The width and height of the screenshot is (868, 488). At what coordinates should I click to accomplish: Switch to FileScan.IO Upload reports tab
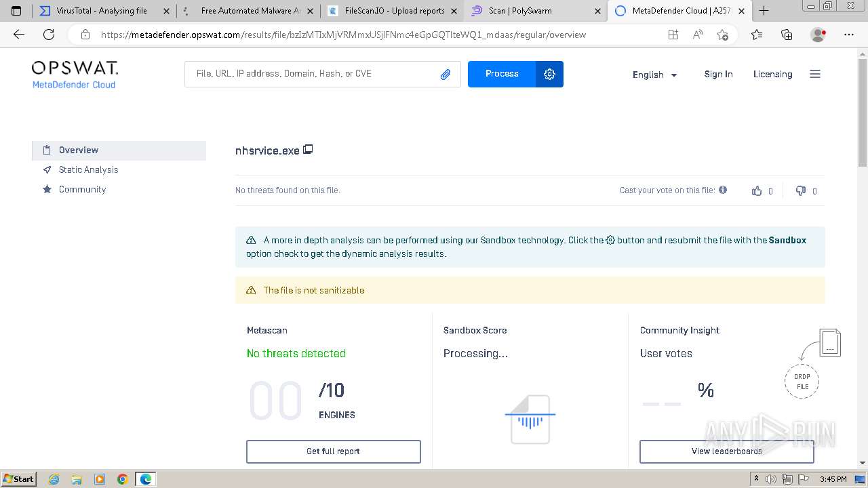[x=391, y=11]
